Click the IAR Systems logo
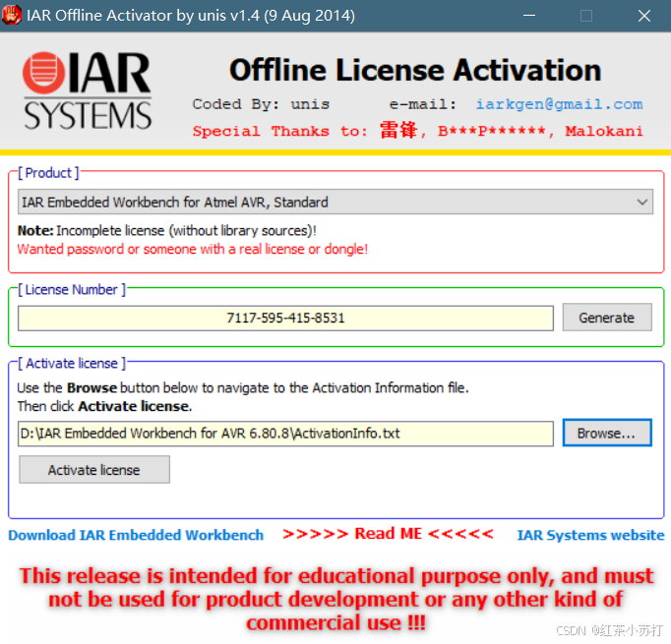Screen dimensions: 671x644 coord(88,91)
